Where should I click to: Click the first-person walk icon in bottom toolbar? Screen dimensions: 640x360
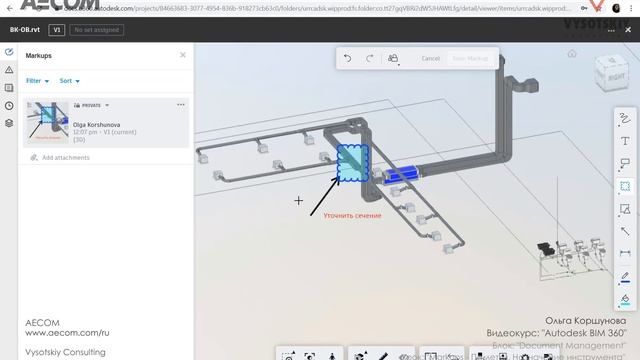click(332, 356)
